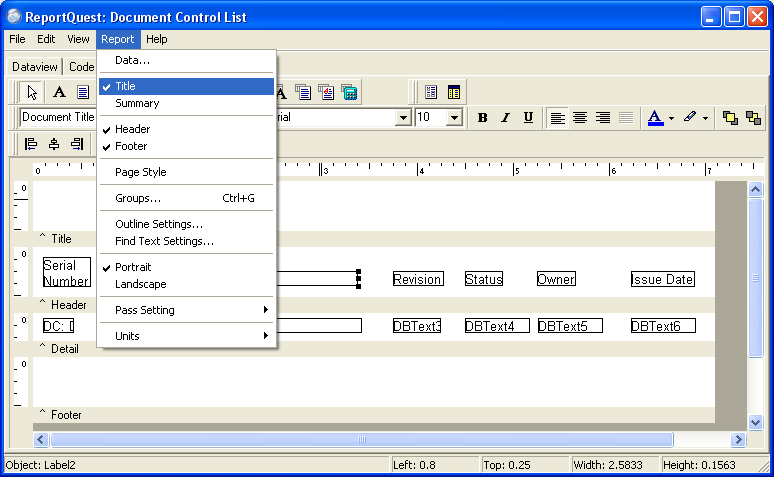Uncheck the Footer band option
Screen dimensions: 774x477
186,146
